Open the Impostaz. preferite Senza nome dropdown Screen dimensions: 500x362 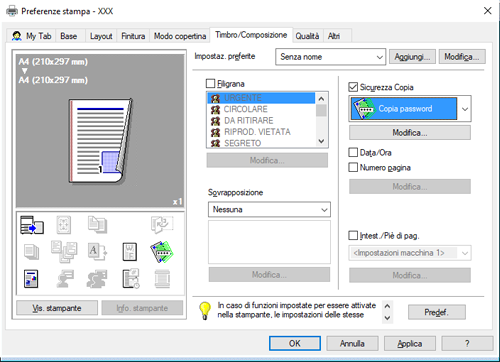330,57
